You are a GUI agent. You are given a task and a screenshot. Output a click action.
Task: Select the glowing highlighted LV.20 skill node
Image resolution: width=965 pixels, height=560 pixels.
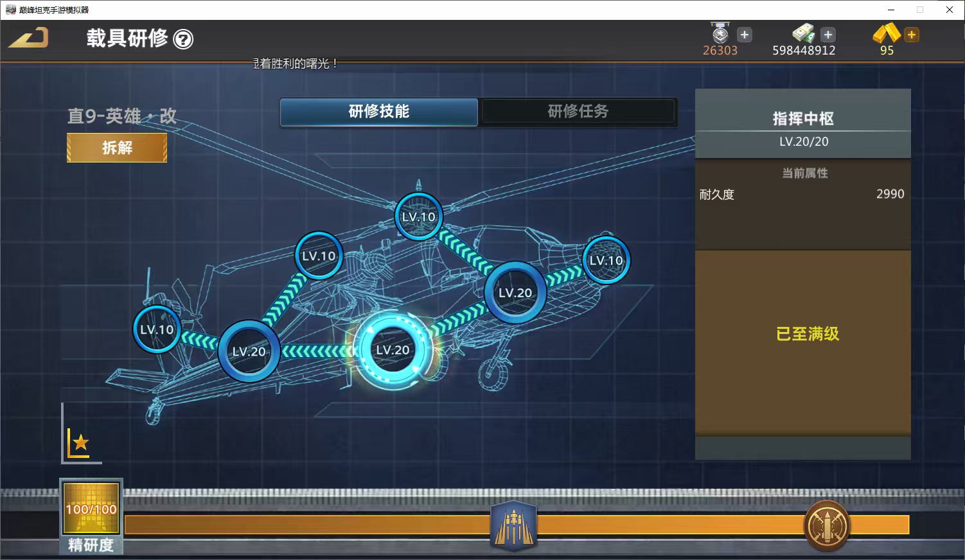tap(393, 350)
